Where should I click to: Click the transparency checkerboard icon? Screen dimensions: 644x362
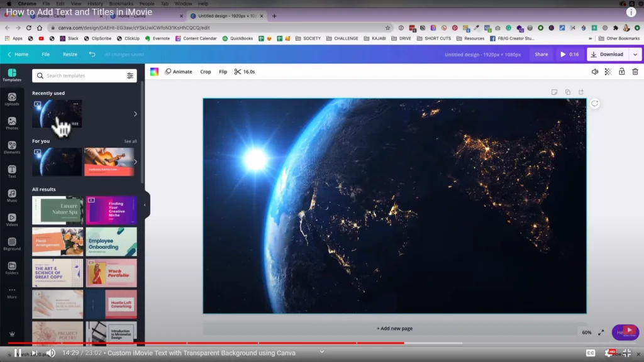coord(608,72)
